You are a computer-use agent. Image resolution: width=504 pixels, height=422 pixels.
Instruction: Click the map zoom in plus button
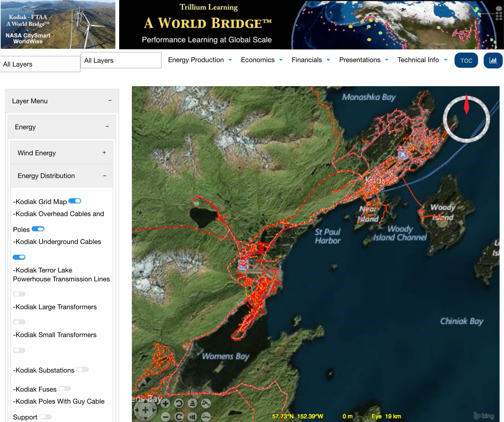[165, 403]
